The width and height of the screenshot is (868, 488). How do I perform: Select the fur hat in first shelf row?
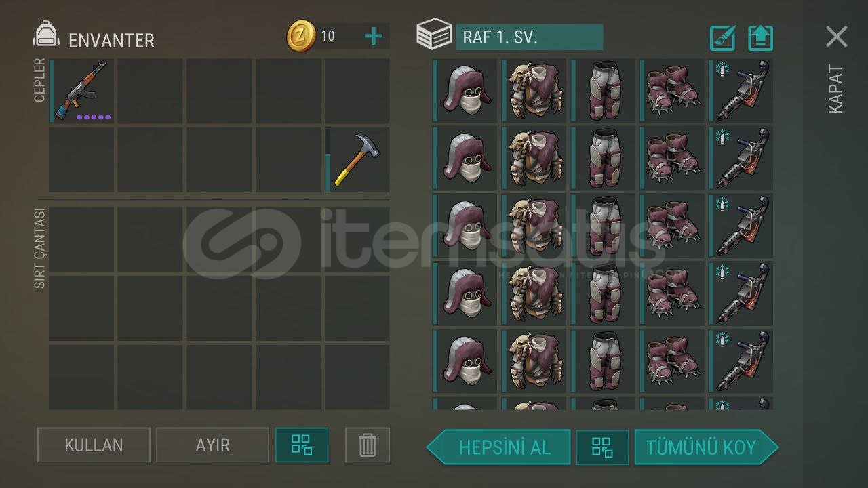tap(465, 91)
